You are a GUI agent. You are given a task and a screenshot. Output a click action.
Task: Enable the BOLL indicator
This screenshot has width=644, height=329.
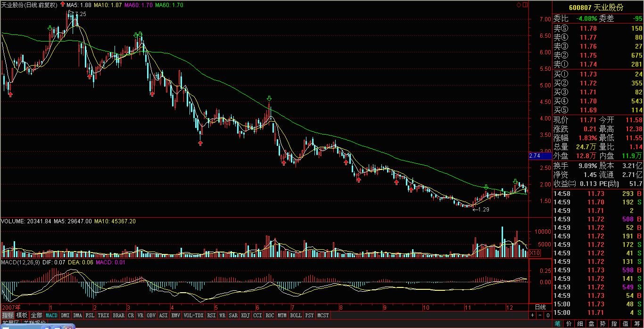(x=296, y=315)
